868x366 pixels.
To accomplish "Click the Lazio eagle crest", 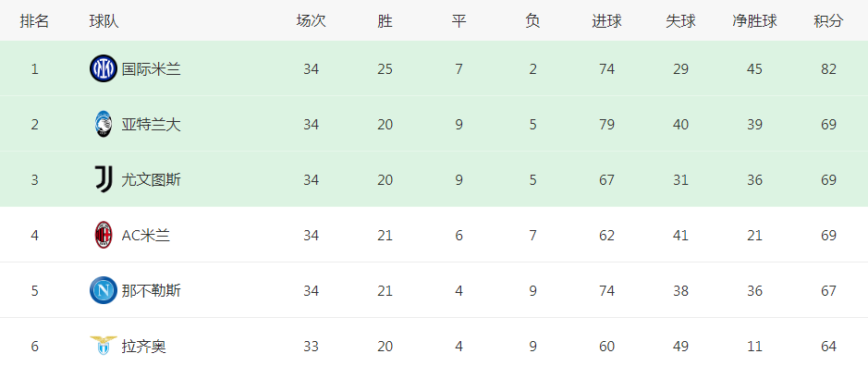I will point(104,346).
